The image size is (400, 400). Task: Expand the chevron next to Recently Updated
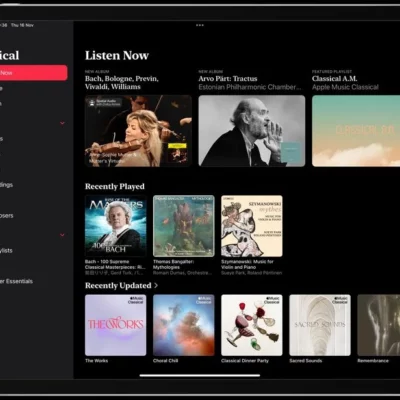point(156,286)
